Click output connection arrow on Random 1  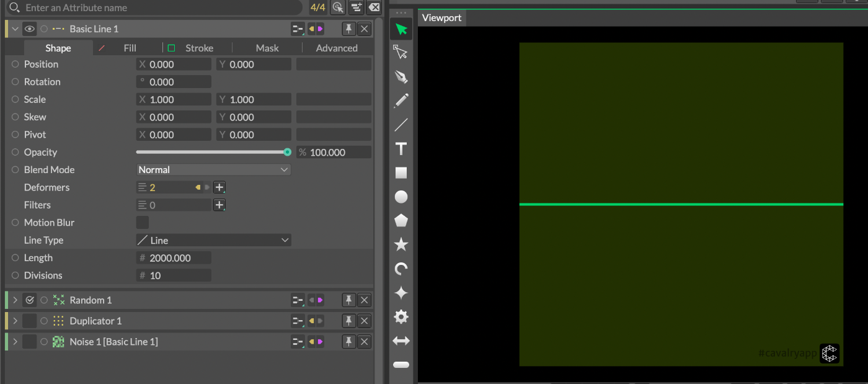[x=321, y=300]
